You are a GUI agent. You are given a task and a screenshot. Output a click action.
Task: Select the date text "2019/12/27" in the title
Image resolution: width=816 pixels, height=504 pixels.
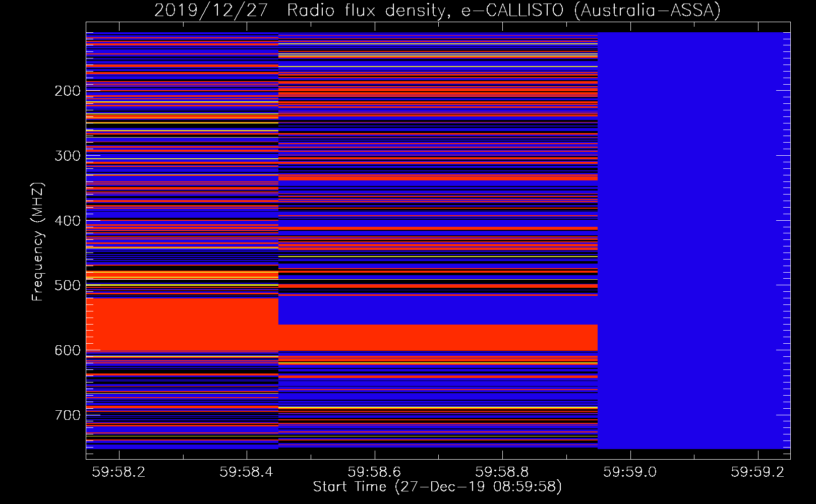click(211, 10)
